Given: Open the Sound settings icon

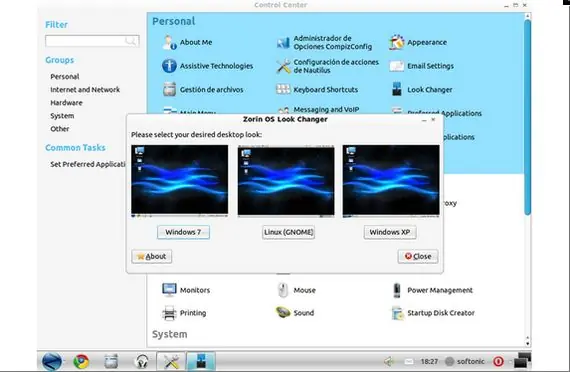Looking at the screenshot, I should point(283,312).
